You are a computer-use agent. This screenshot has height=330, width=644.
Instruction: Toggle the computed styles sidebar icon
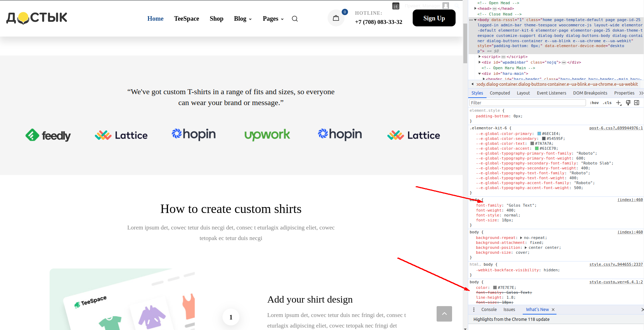click(x=637, y=103)
